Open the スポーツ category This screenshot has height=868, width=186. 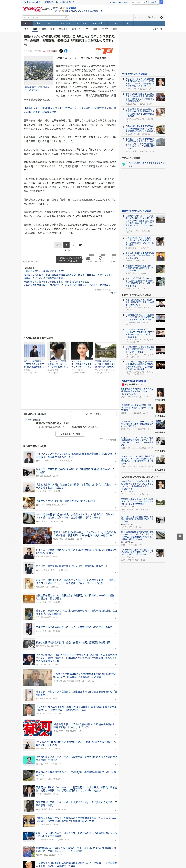click(76, 29)
